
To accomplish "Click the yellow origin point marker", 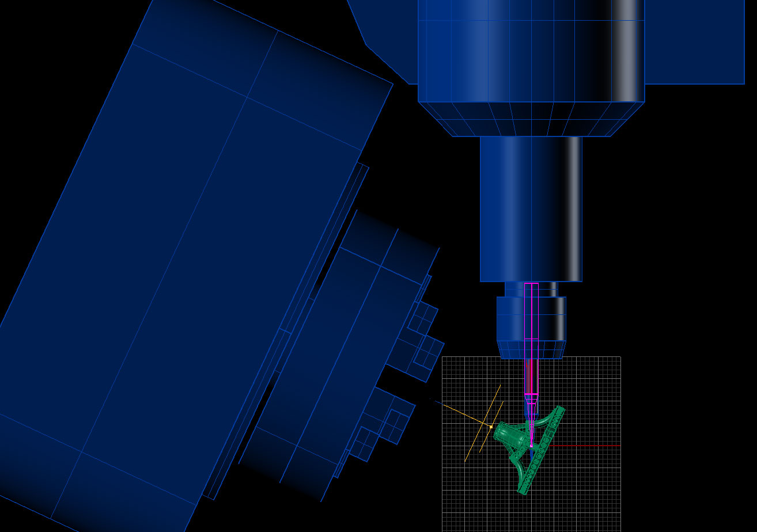I will pos(490,427).
